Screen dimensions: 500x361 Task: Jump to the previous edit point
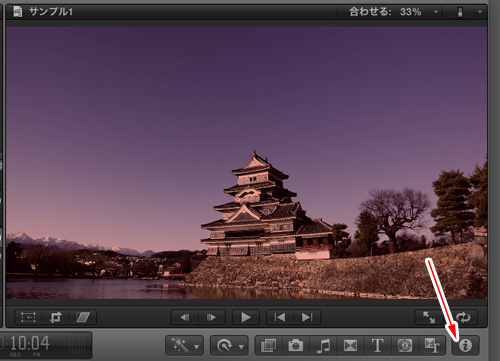tap(280, 317)
